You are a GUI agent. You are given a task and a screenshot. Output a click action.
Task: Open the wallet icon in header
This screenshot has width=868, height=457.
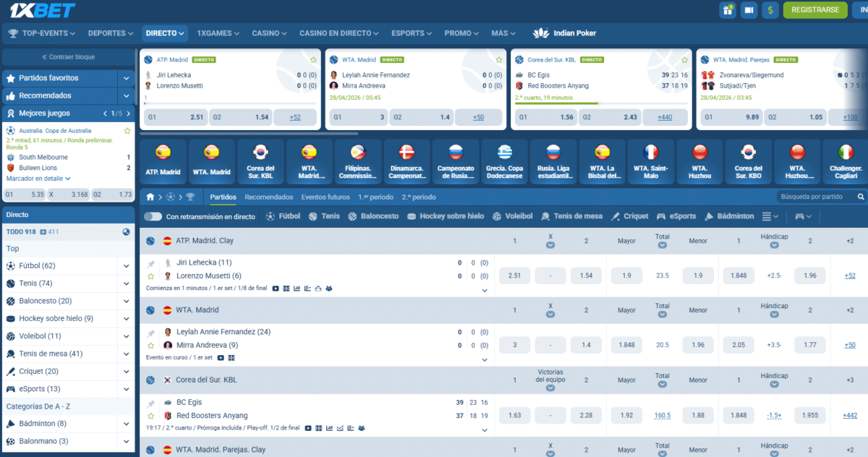749,10
